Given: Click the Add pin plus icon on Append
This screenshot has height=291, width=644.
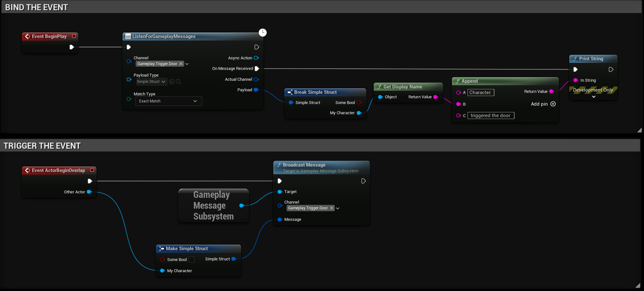Looking at the screenshot, I should click(x=553, y=104).
